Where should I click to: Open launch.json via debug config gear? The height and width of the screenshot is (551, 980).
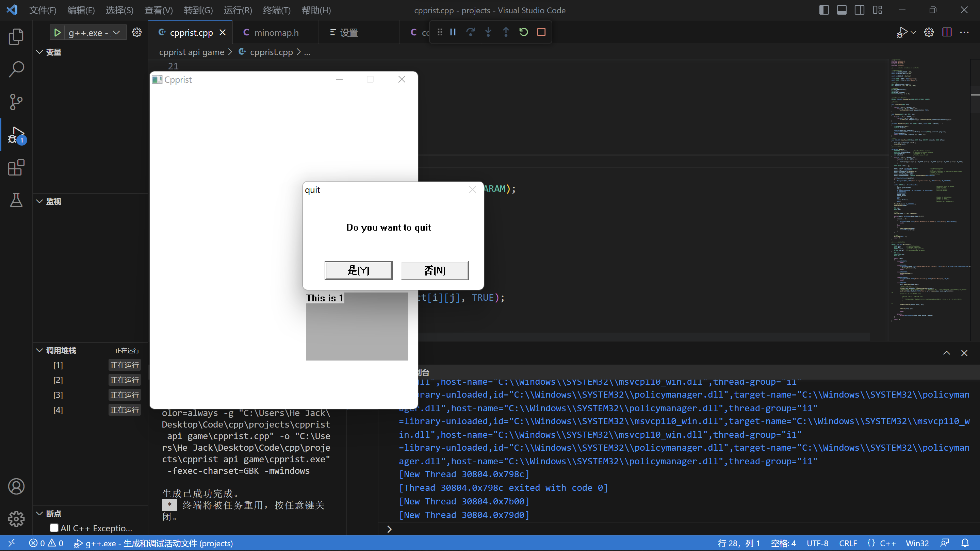(136, 33)
